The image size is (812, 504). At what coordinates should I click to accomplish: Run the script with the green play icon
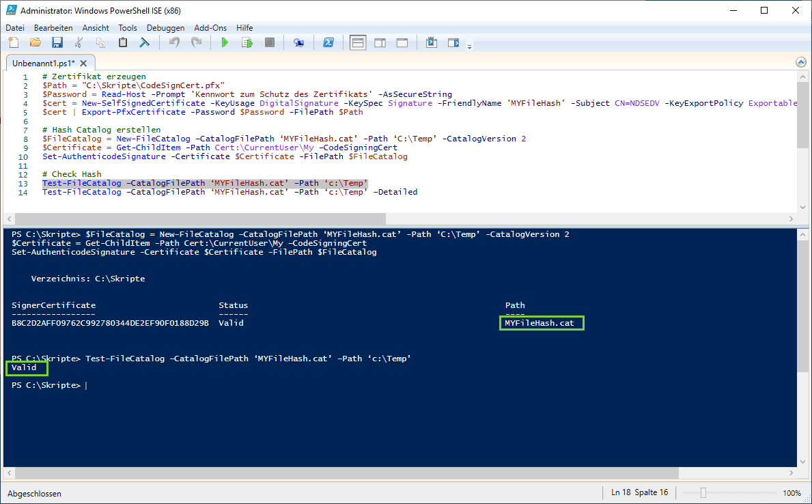(x=225, y=42)
